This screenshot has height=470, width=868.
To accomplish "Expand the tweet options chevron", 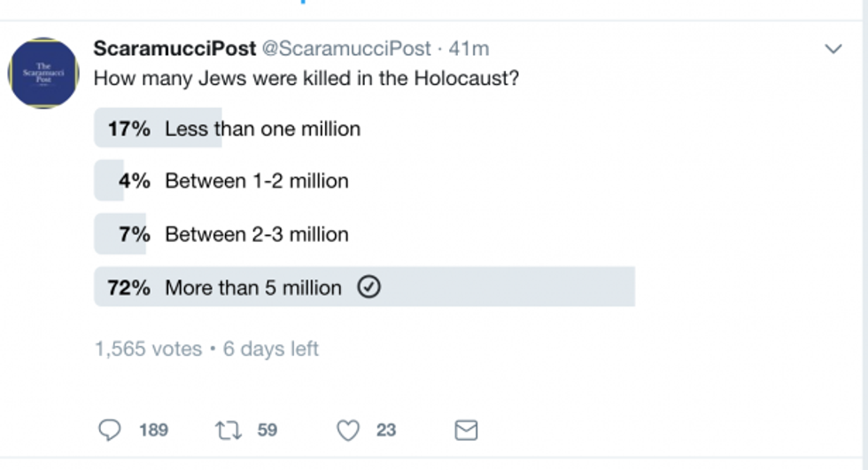I will click(833, 50).
